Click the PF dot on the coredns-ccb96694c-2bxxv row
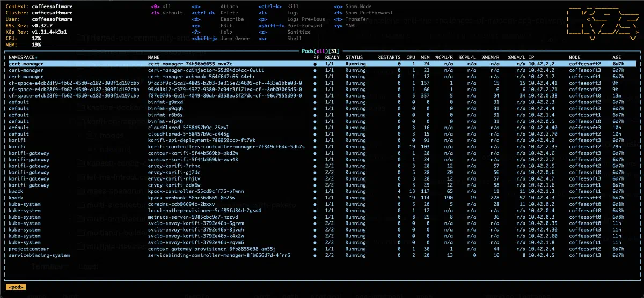The width and height of the screenshot is (644, 298). pos(316,204)
